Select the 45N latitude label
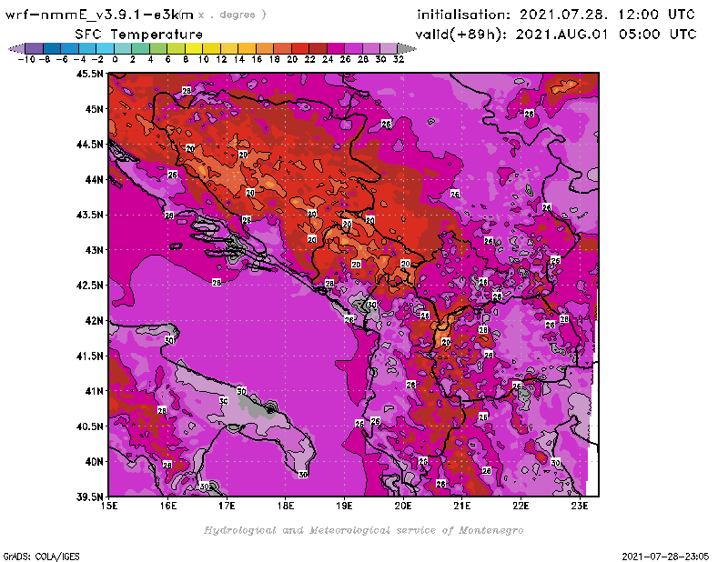The image size is (728, 562). 95,109
